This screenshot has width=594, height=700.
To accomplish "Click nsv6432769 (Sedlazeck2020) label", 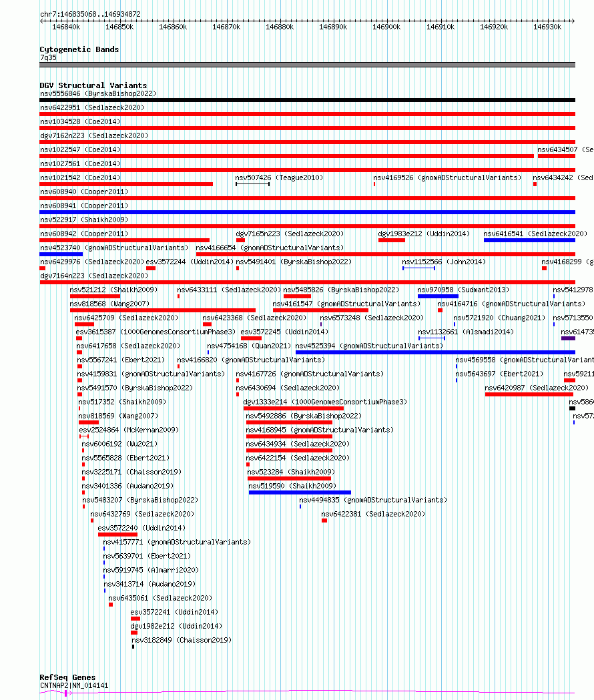I will pos(142,514).
